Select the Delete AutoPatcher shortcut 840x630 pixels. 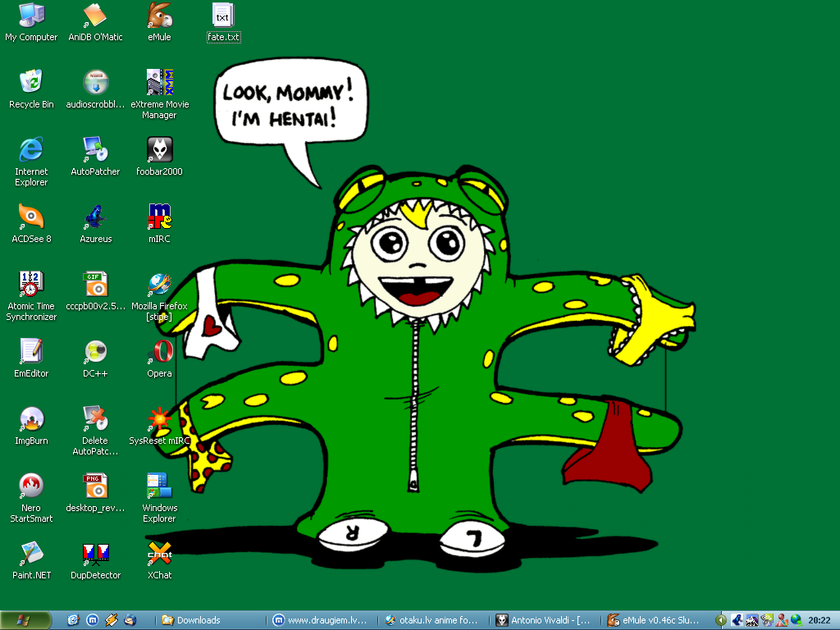click(95, 431)
